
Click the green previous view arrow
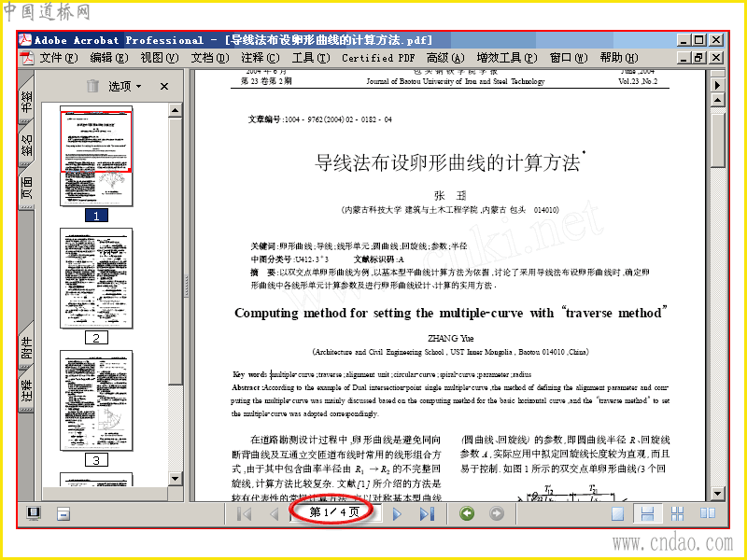[x=467, y=513]
